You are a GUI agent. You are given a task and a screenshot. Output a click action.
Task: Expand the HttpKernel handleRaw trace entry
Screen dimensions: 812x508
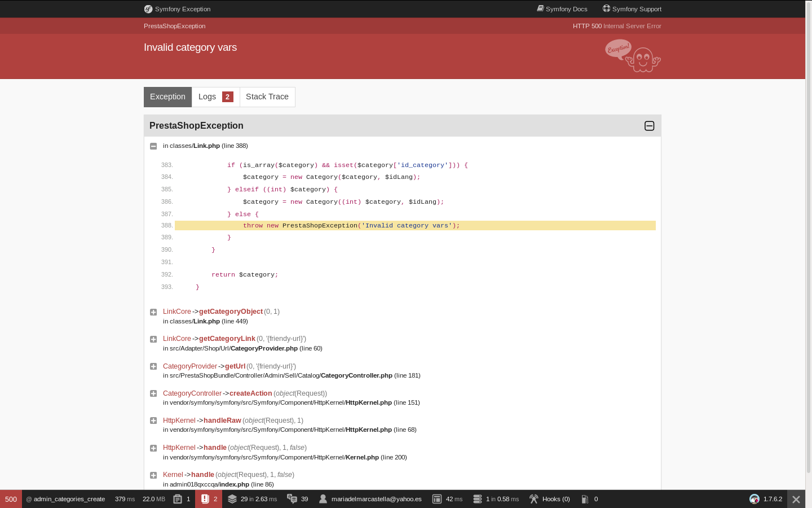(153, 421)
